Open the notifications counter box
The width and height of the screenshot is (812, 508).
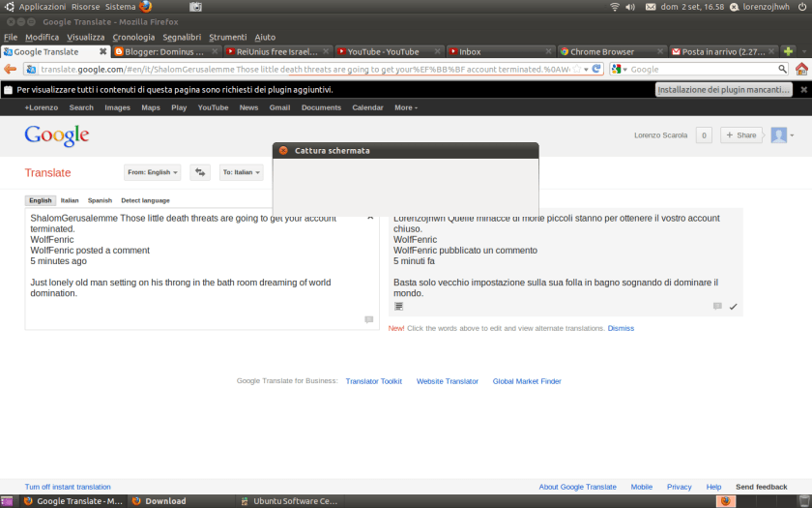(704, 135)
